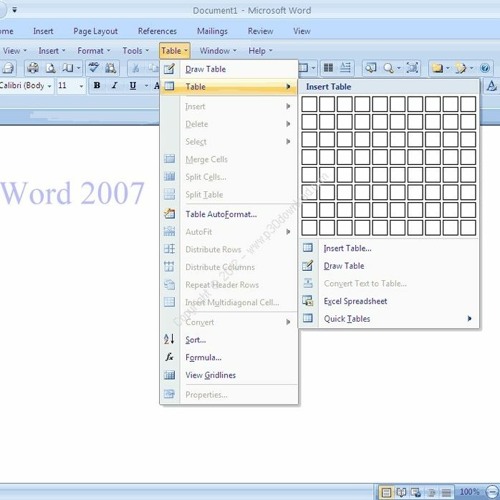The image size is (500, 500).
Task: Open the dropdown arrow beside the zoom magnifier
Action: click(x=399, y=68)
